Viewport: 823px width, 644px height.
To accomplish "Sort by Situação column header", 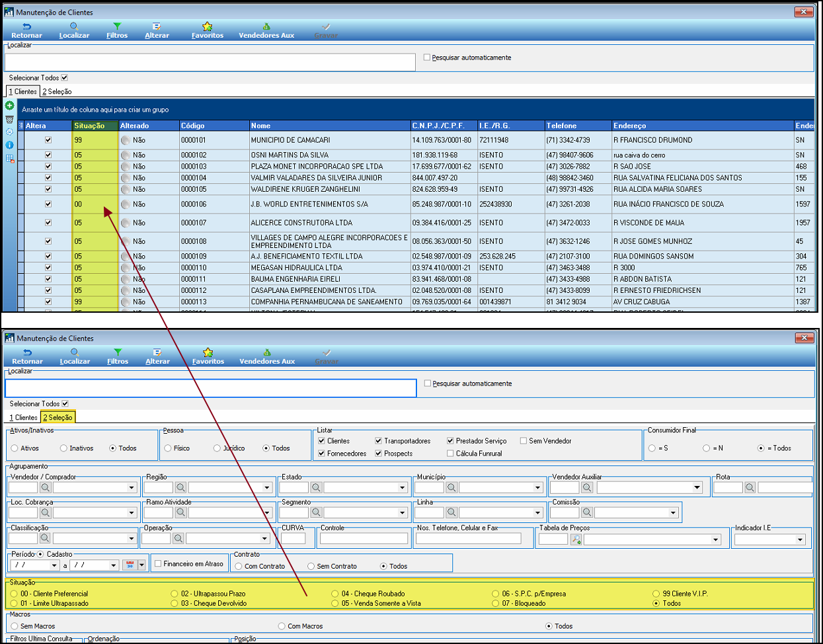I will click(95, 126).
